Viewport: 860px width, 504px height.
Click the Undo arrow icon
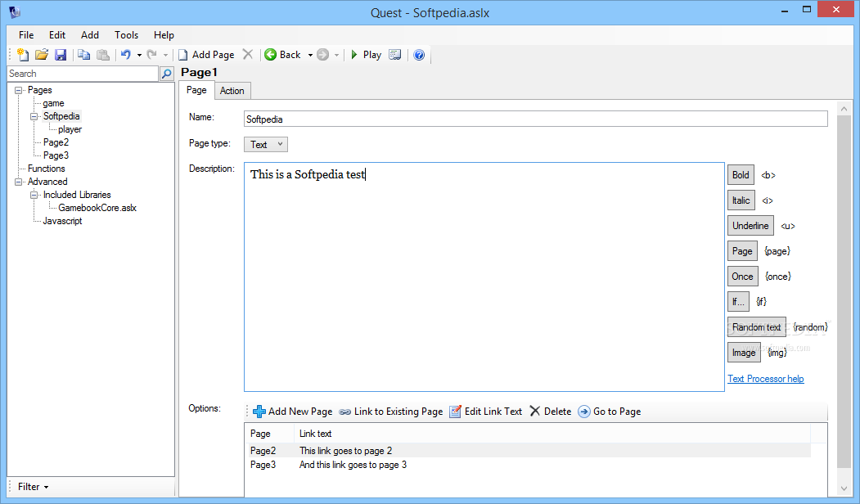coord(125,54)
